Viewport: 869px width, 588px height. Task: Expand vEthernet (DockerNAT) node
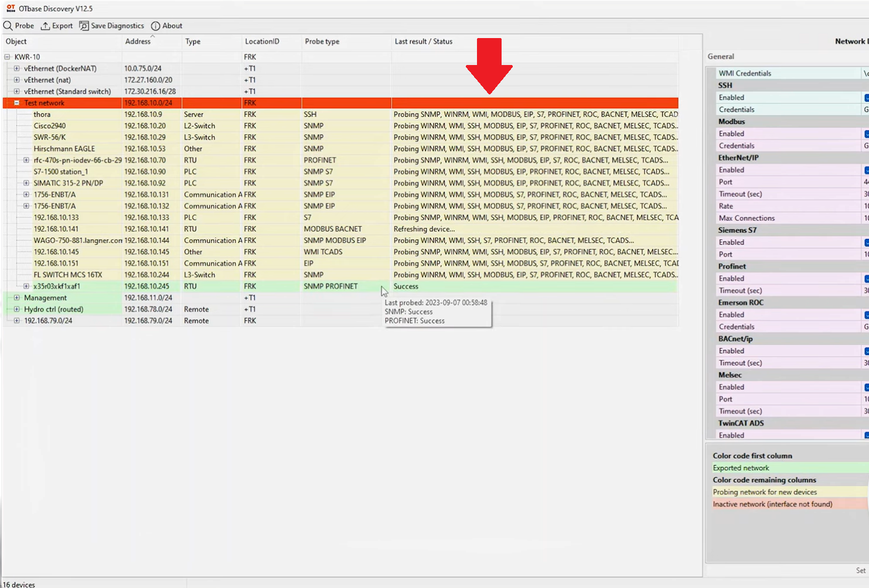[x=17, y=69]
